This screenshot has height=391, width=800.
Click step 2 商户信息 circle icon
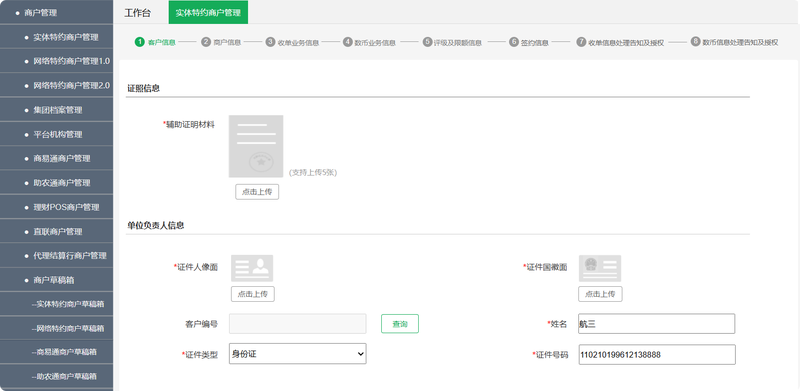click(x=206, y=42)
